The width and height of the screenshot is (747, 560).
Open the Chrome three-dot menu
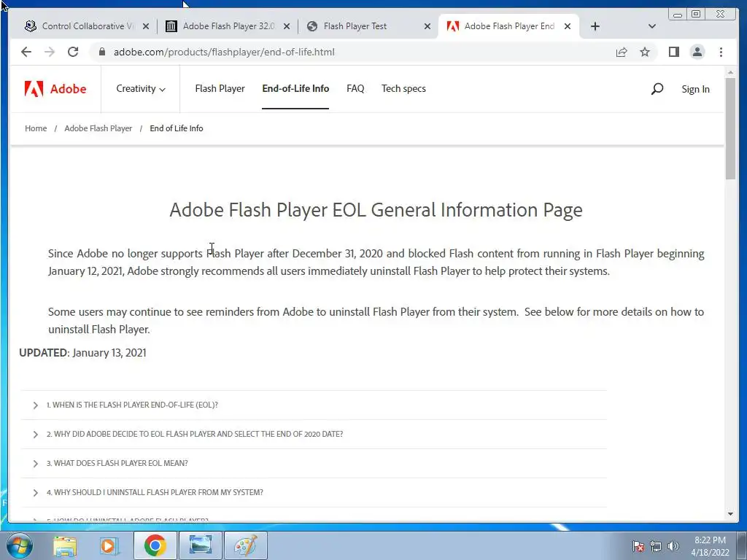coord(721,52)
